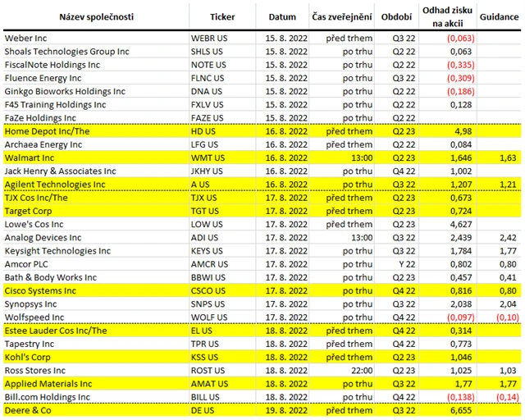Select the Čas zveřejnění header cell
Viewport: 525px width, 420px height.
pos(342,16)
